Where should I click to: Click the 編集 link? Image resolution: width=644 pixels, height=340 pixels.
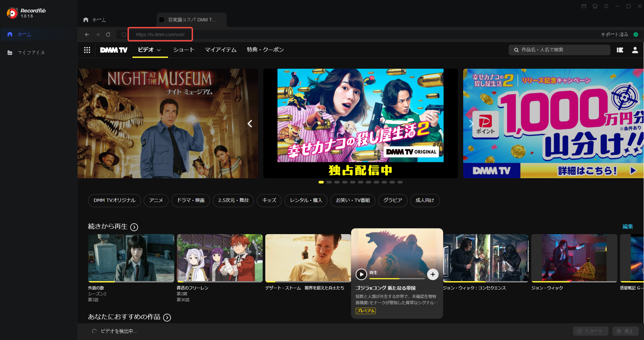(x=628, y=227)
